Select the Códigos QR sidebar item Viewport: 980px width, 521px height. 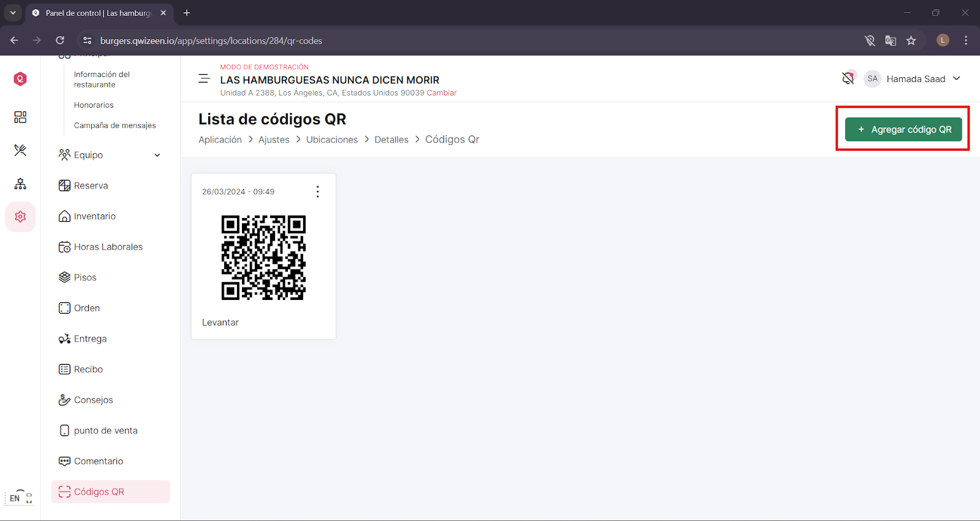pyautogui.click(x=110, y=492)
